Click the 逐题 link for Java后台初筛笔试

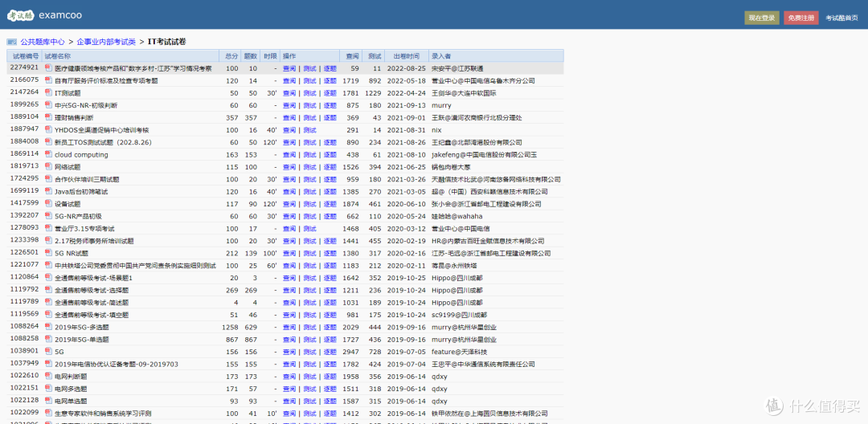click(x=330, y=192)
